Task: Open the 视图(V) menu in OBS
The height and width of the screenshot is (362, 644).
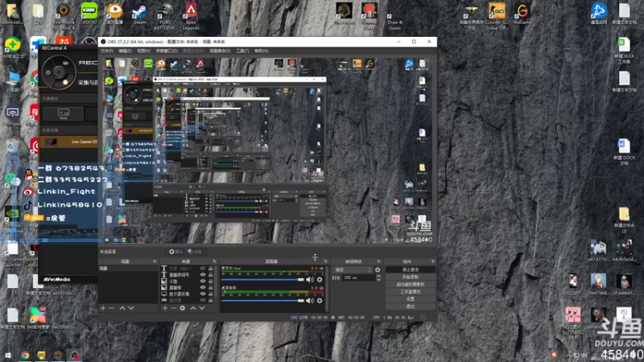Action: click(143, 51)
